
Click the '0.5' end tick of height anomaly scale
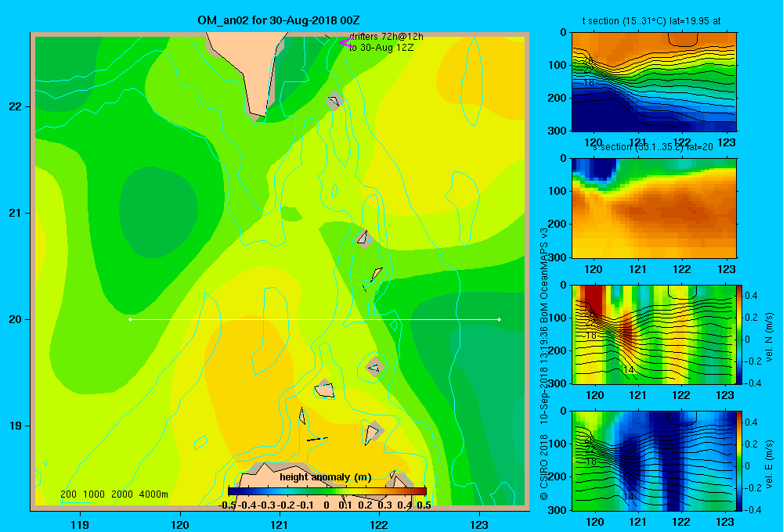point(424,505)
